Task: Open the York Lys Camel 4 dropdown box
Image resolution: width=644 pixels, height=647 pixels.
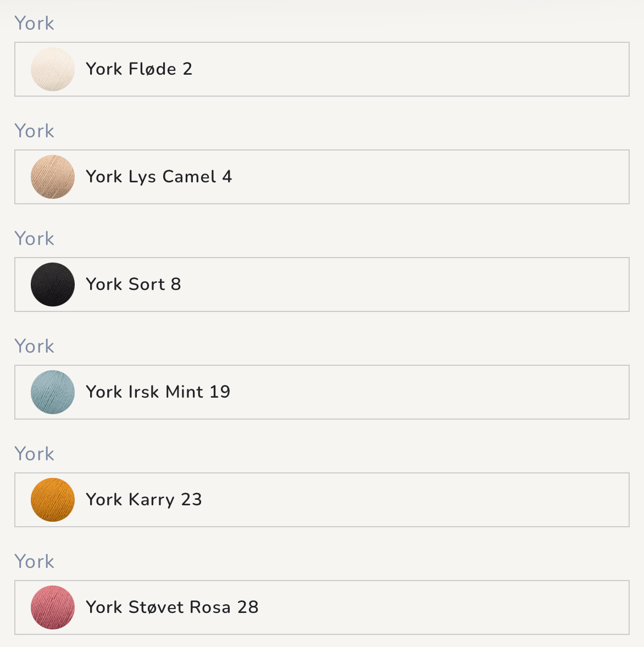Action: [x=322, y=177]
